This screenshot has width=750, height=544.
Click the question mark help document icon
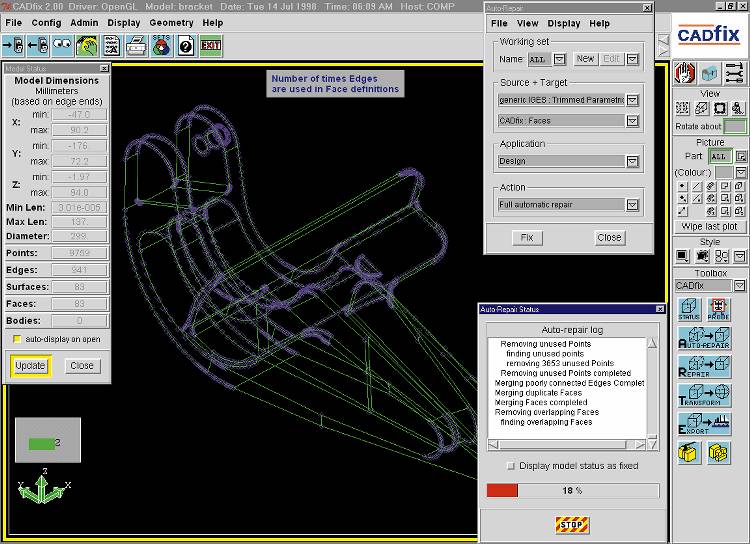point(186,46)
